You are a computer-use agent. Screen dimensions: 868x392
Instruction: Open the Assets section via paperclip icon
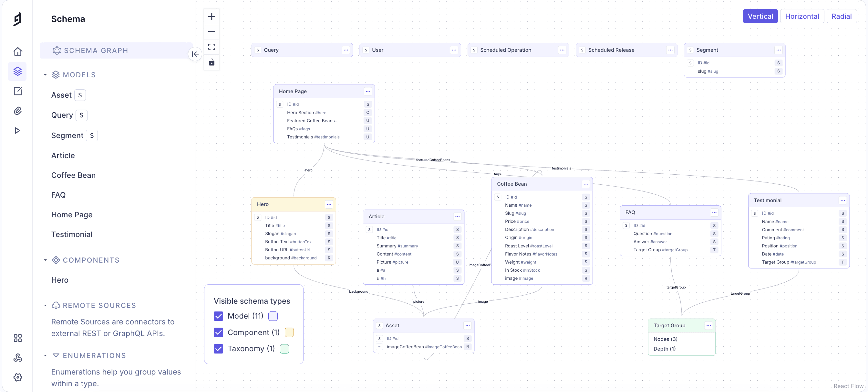tap(17, 111)
